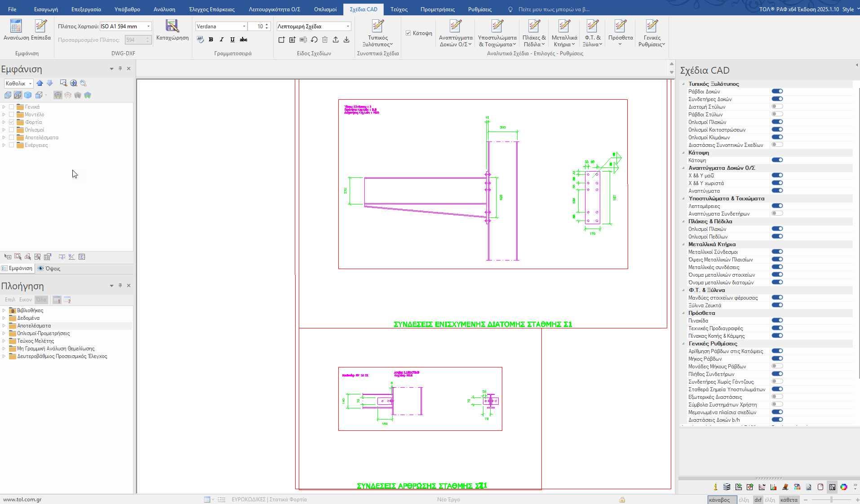860x504 pixels.
Task: Expand the Αποτελέσματα folder in Πλοήγηση
Action: click(4, 326)
